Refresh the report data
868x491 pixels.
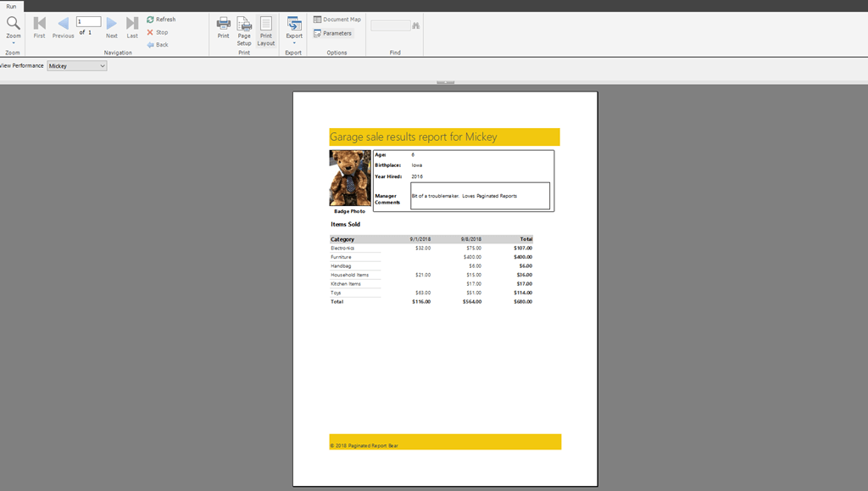161,18
